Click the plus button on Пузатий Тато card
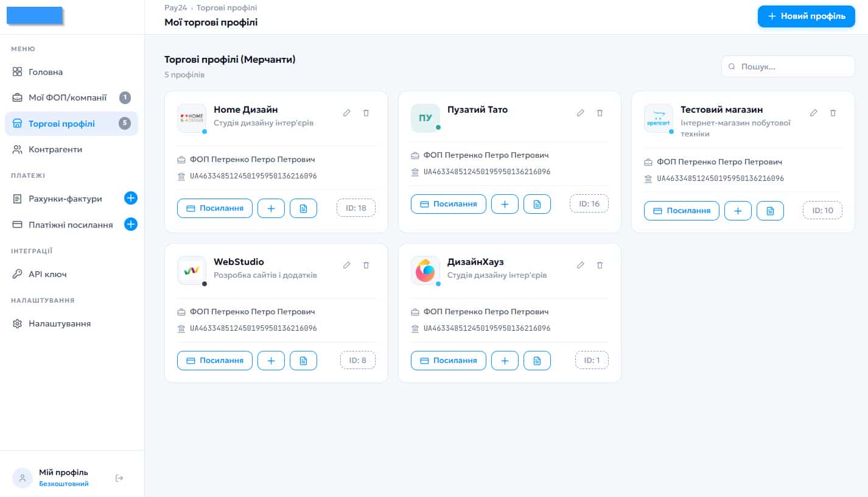The width and height of the screenshot is (868, 497). pos(505,204)
